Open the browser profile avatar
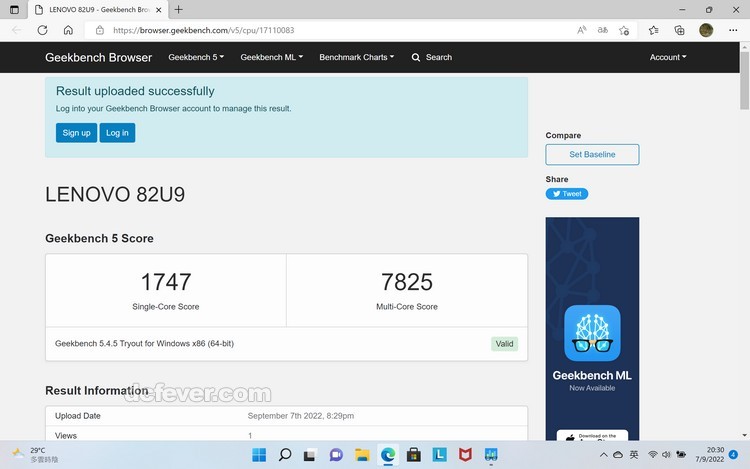750x469 pixels. click(706, 30)
